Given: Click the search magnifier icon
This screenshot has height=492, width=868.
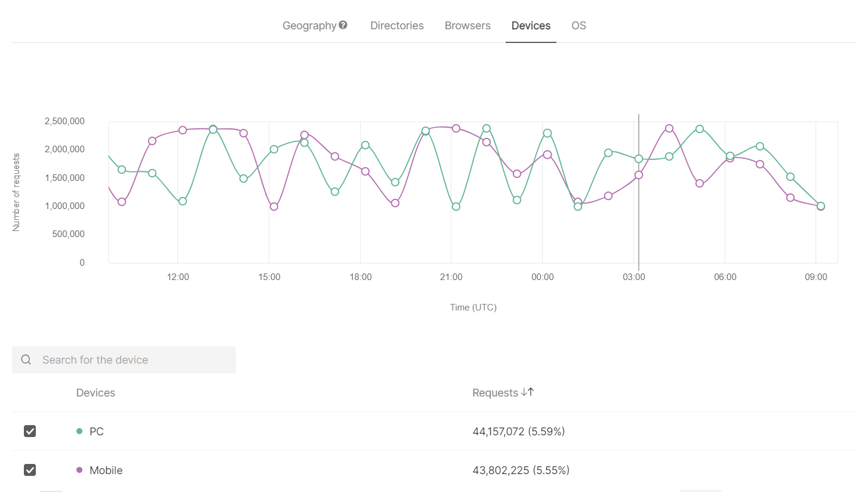Looking at the screenshot, I should (x=26, y=359).
